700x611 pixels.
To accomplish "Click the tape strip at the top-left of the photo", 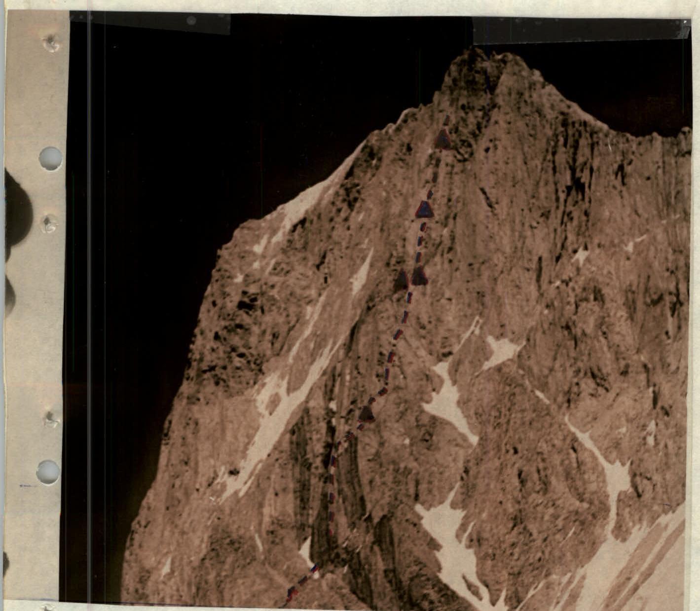I will click(150, 23).
